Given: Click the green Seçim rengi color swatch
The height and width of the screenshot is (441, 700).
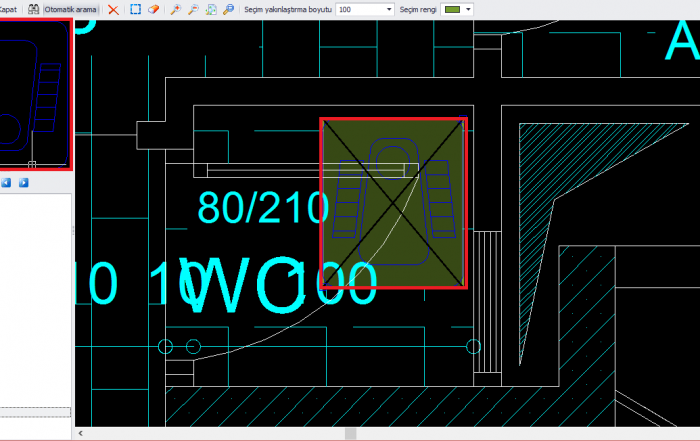Looking at the screenshot, I should click(x=452, y=9).
